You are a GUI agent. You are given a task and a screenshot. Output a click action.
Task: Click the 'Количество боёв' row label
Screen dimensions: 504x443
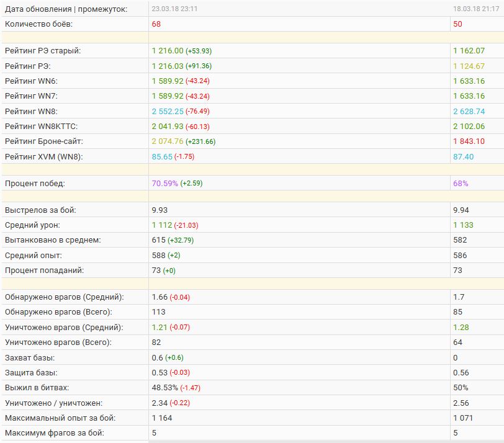38,24
